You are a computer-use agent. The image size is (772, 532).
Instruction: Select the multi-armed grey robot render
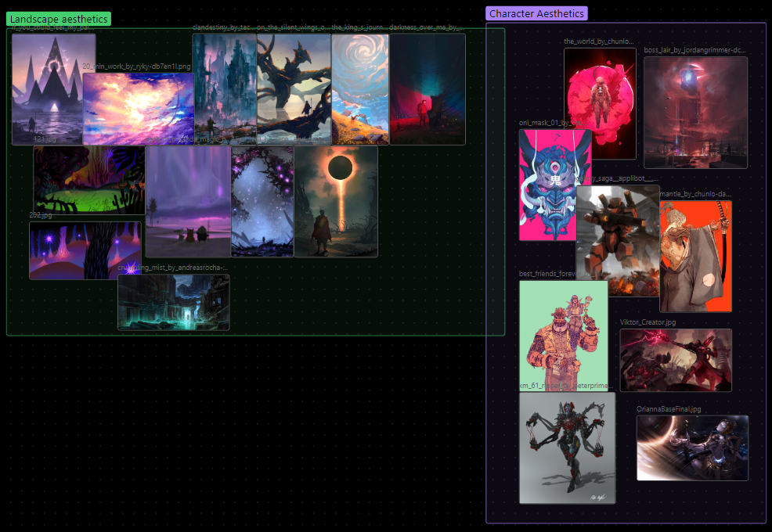[x=567, y=448]
